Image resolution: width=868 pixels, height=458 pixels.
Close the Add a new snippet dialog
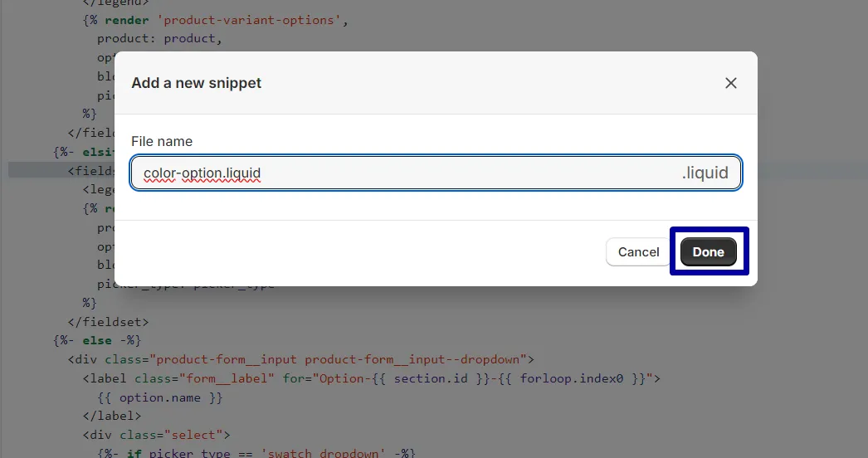(731, 83)
